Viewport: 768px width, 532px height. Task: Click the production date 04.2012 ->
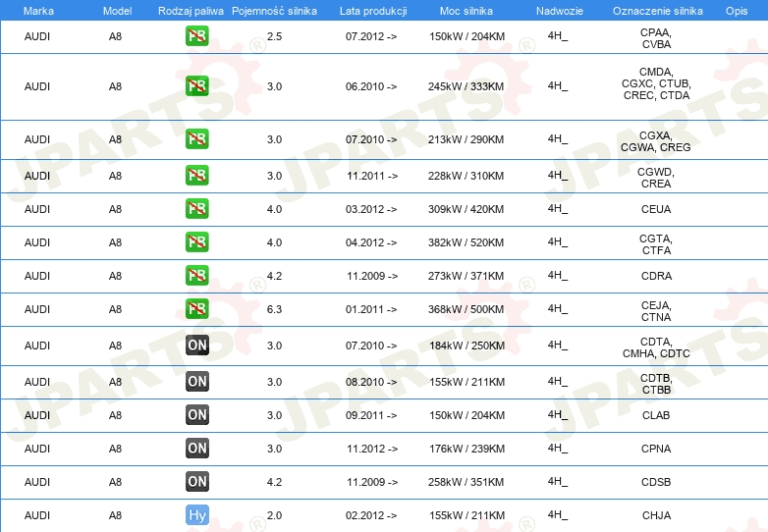[371, 242]
